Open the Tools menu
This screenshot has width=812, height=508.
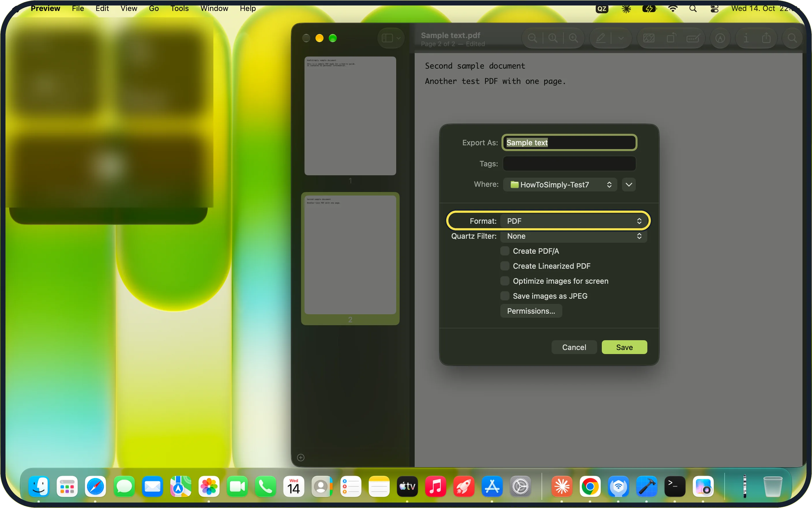(179, 8)
